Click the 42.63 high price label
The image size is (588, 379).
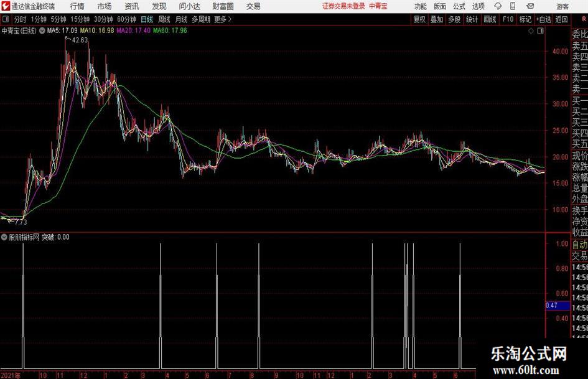tap(80, 40)
